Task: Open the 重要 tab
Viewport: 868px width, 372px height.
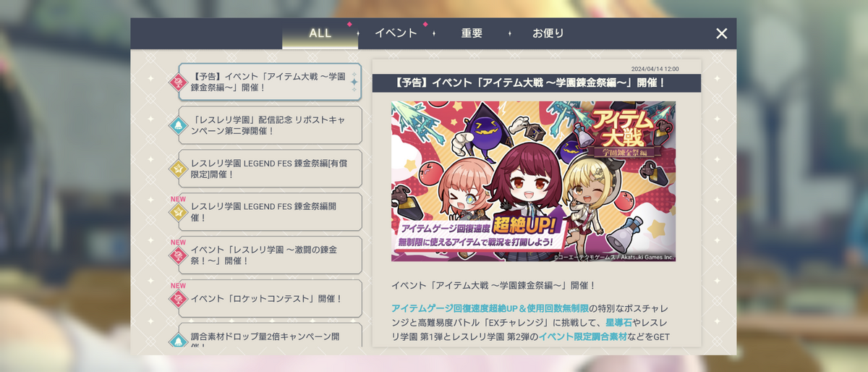Action: (472, 33)
